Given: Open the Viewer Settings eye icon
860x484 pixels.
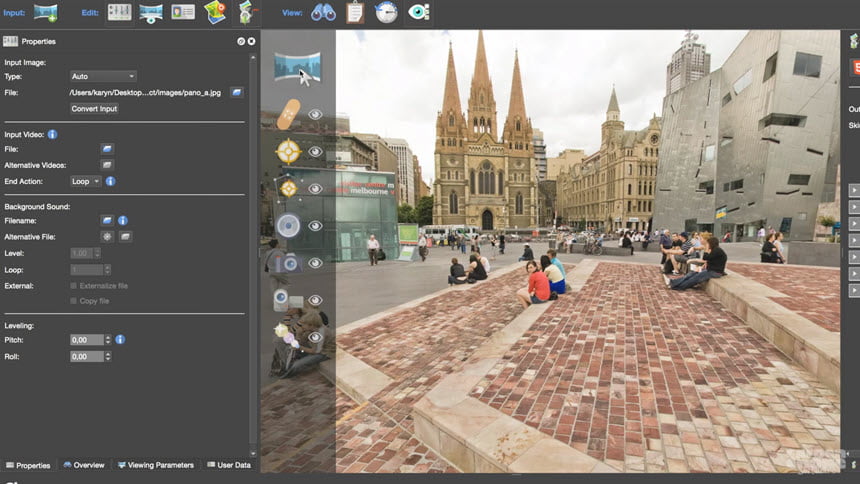Looking at the screenshot, I should click(x=418, y=12).
